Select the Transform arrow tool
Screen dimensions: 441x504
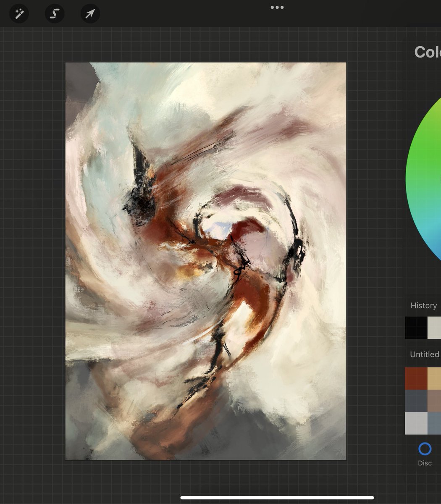(89, 13)
